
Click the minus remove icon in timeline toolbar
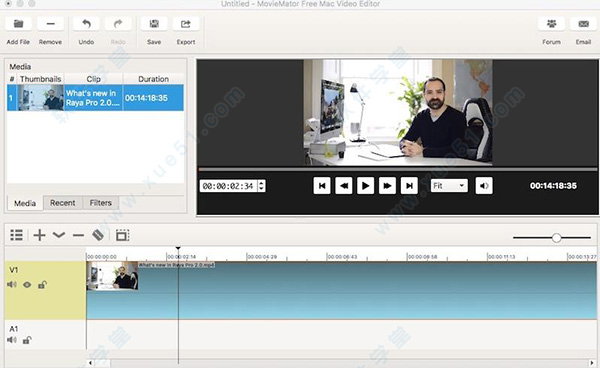pos(78,235)
